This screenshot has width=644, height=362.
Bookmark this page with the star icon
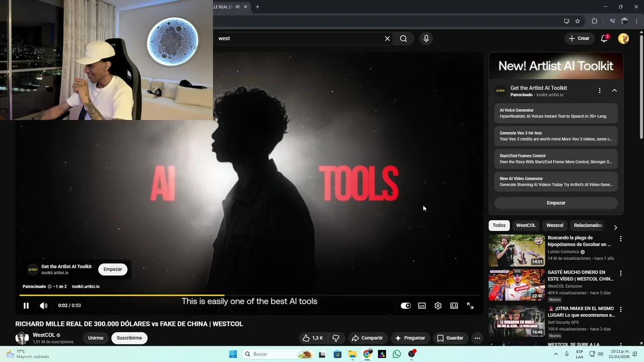tap(578, 21)
